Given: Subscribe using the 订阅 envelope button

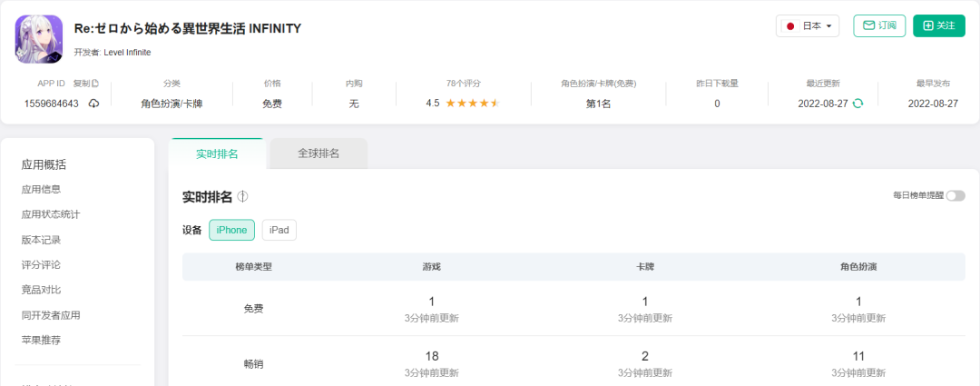Looking at the screenshot, I should (x=879, y=25).
